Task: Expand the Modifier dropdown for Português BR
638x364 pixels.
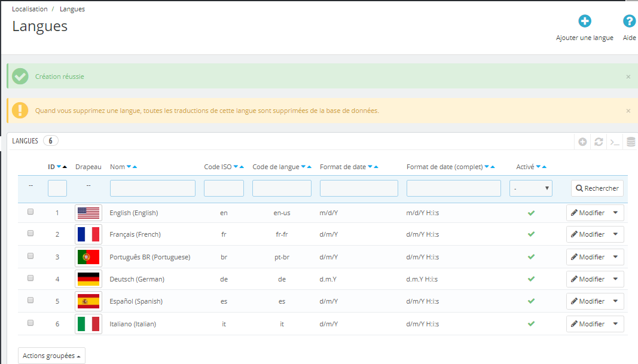Action: tap(616, 257)
